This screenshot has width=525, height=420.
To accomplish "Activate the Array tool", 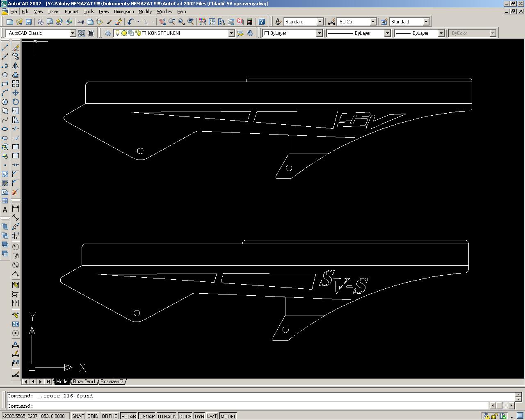I will [16, 84].
